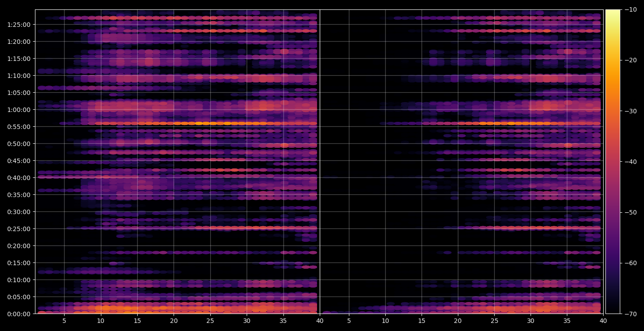The image size is (644, 331).
Task: Click the −60 colorbar tick label
Action: [631, 263]
